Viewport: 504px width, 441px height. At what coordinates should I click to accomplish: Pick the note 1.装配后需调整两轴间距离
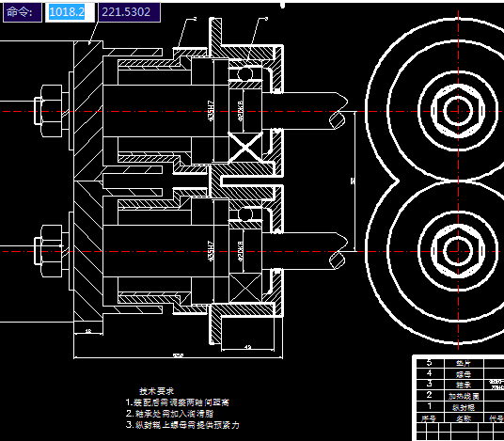(x=177, y=402)
